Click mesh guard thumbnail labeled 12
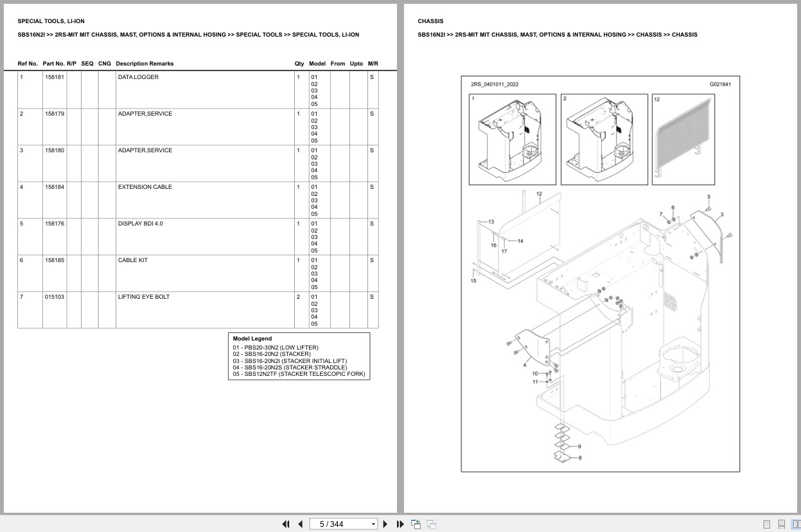Screen dimensions: 801x532 coord(683,139)
